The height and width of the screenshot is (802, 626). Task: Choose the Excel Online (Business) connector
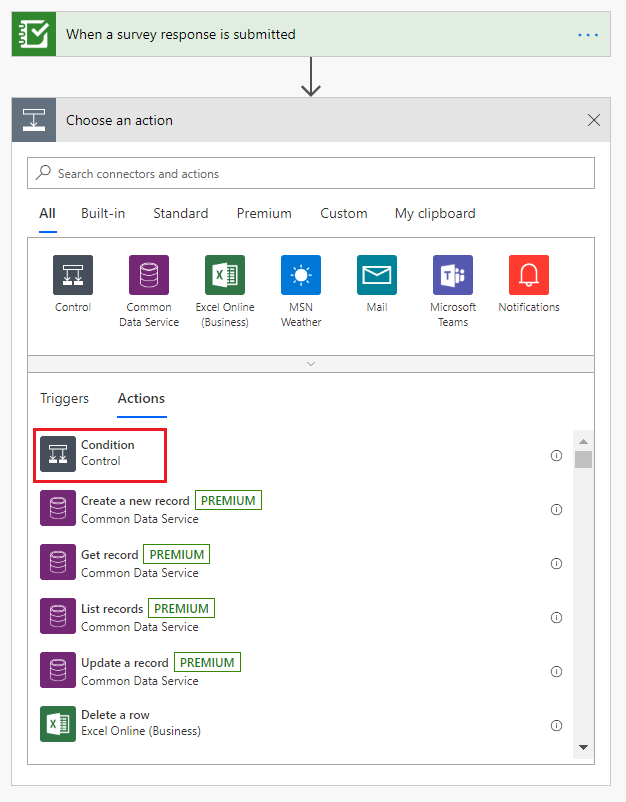(225, 275)
